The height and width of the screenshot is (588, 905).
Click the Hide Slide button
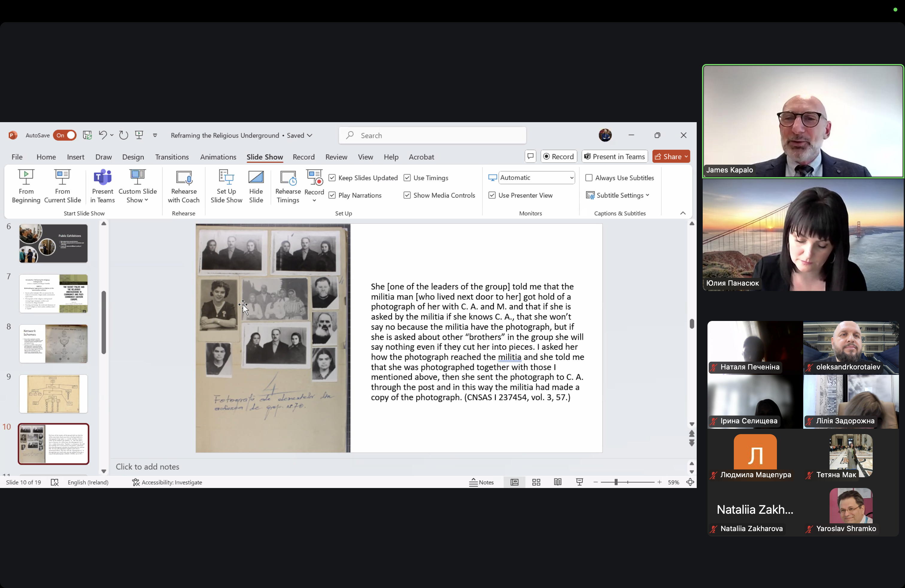(256, 186)
